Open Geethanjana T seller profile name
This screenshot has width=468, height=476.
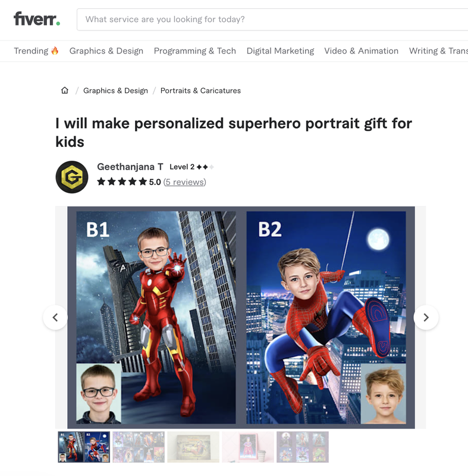click(130, 167)
